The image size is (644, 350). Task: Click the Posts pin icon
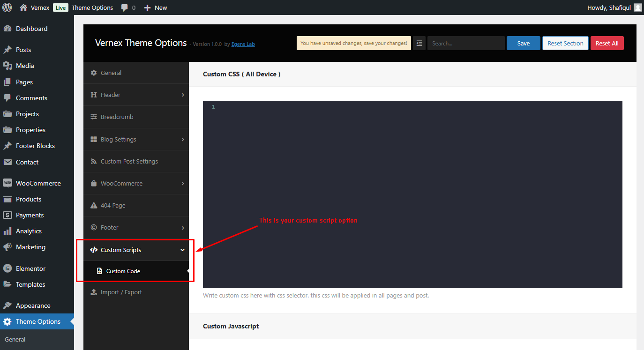click(7, 50)
